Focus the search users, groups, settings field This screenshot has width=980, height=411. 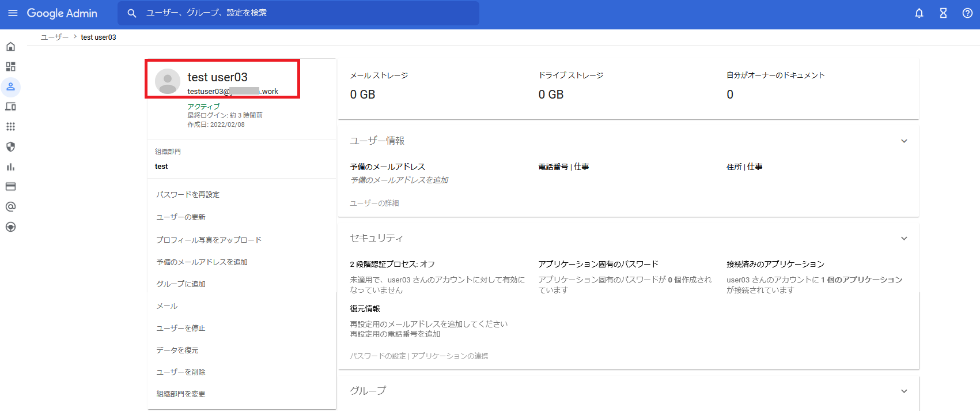coord(298,13)
